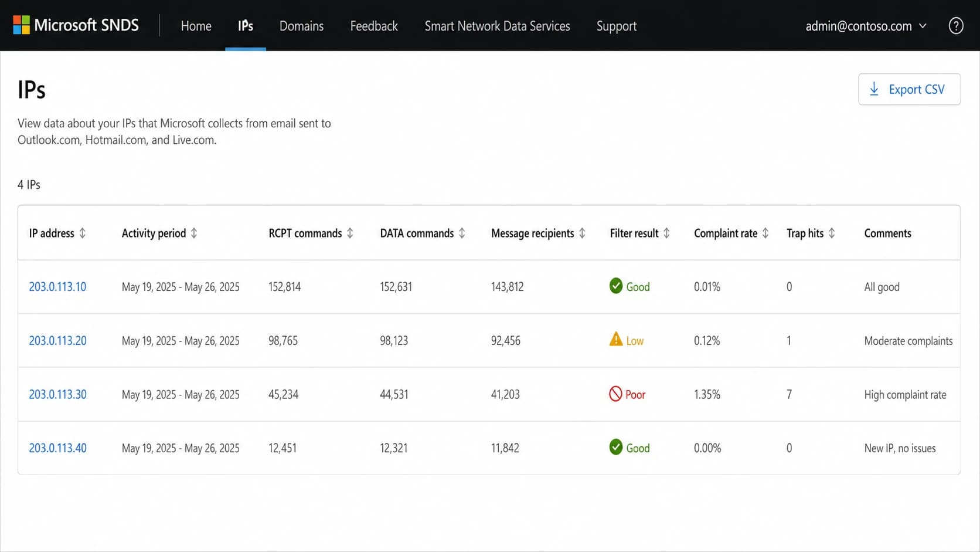Select message recipients value 41,203

pyautogui.click(x=505, y=395)
